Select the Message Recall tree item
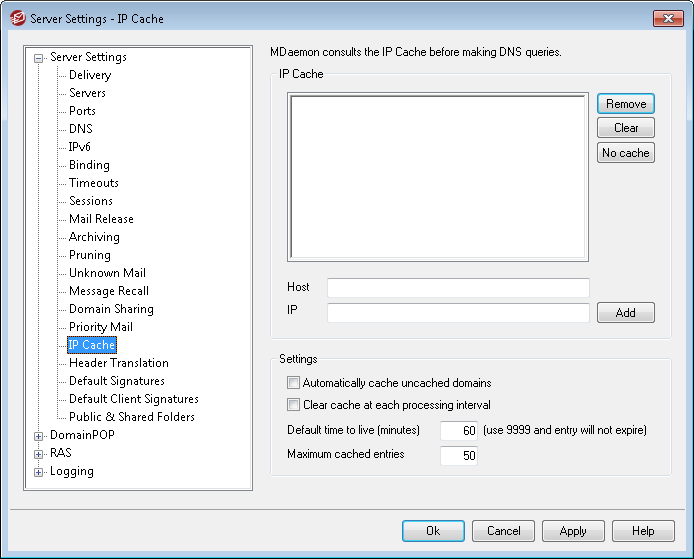The image size is (694, 559). tap(108, 291)
